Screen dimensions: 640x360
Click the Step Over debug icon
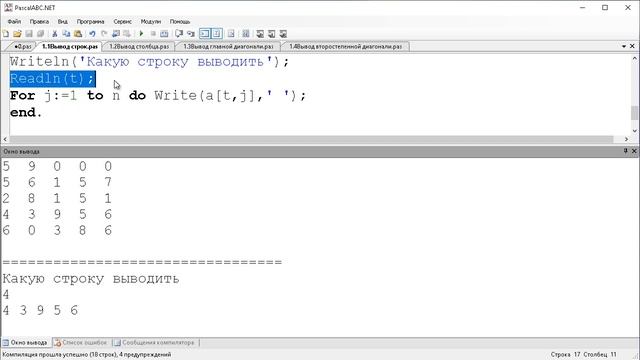[x=191, y=34]
